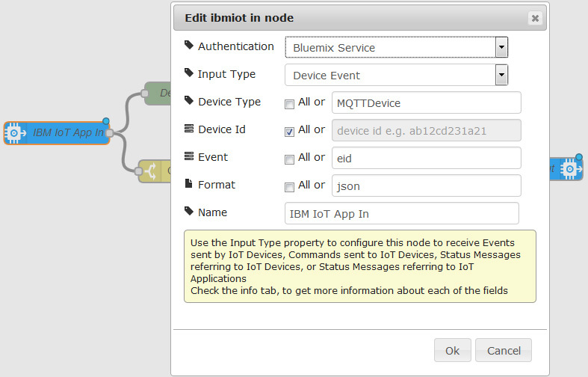Image resolution: width=588 pixels, height=377 pixels.
Task: Click the yellow Input Type help tip text
Action: click(360, 266)
